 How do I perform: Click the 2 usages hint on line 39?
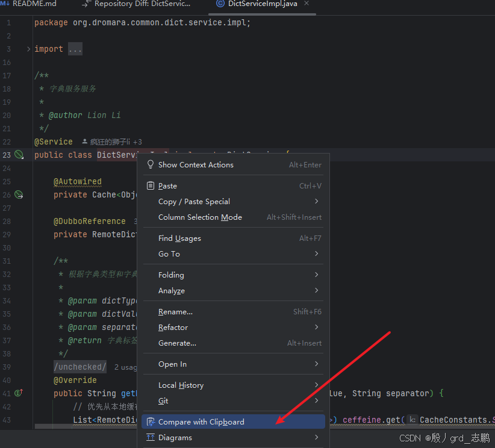(x=125, y=367)
